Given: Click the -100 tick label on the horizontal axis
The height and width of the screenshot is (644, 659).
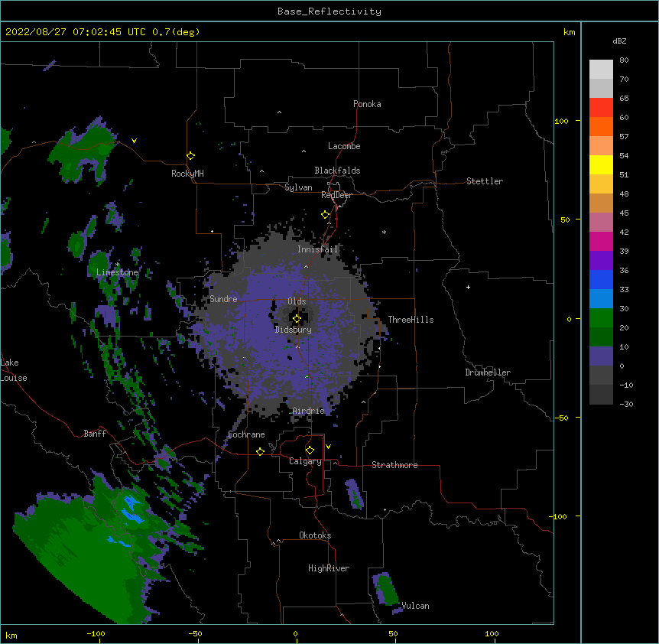Looking at the screenshot, I should [96, 633].
